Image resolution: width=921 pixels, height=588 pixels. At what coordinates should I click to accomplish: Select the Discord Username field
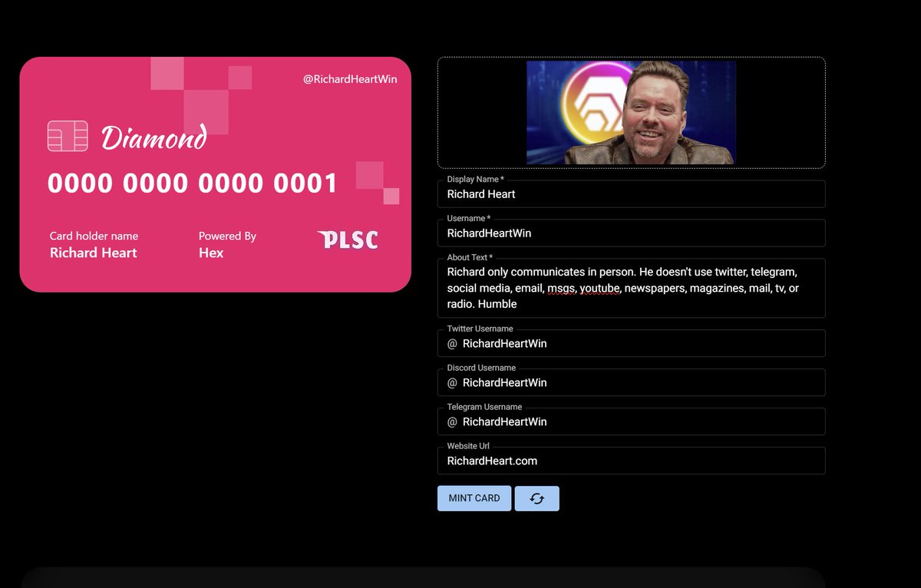click(x=632, y=383)
